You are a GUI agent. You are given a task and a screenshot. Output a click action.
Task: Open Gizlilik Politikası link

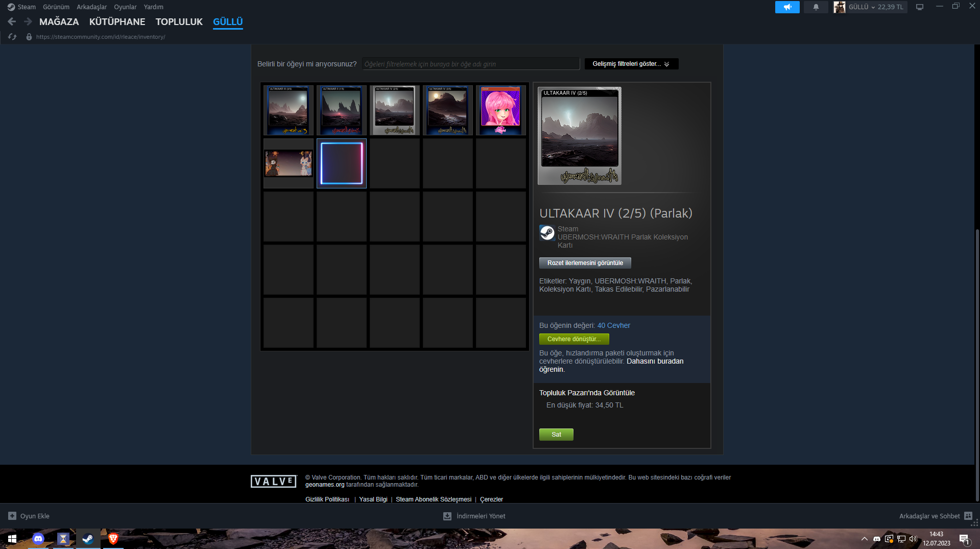[x=327, y=499]
